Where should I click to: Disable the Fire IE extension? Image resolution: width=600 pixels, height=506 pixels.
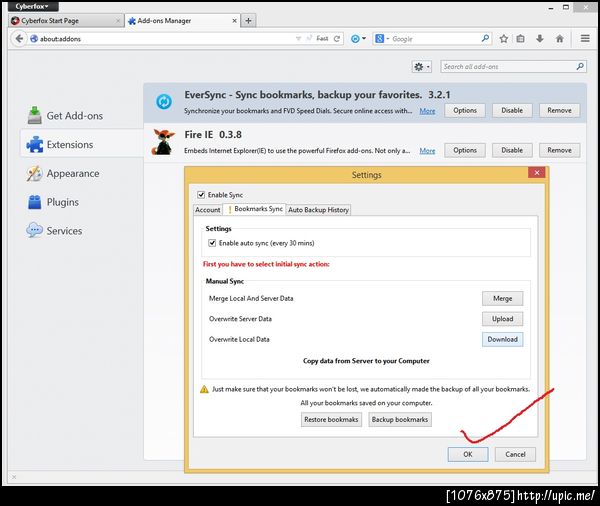tap(512, 150)
